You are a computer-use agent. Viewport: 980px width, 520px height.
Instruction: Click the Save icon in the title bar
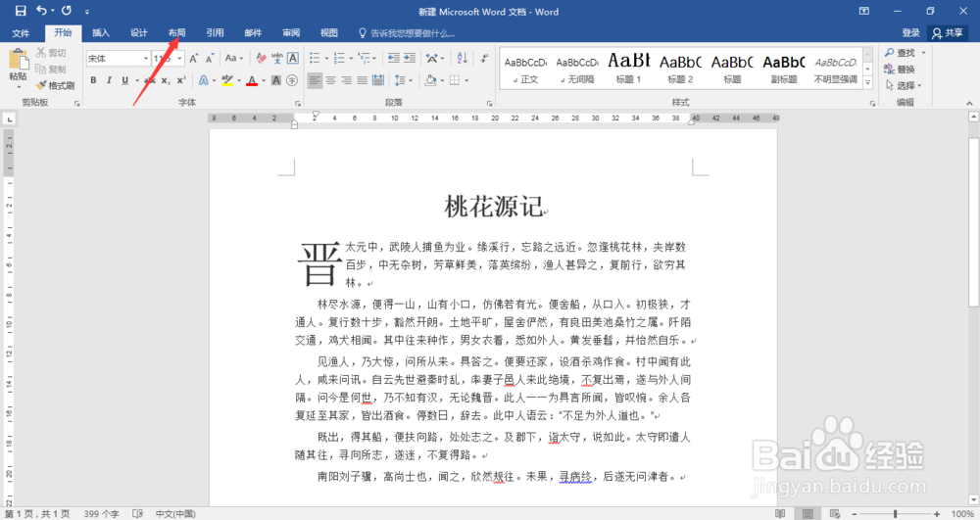coord(20,11)
